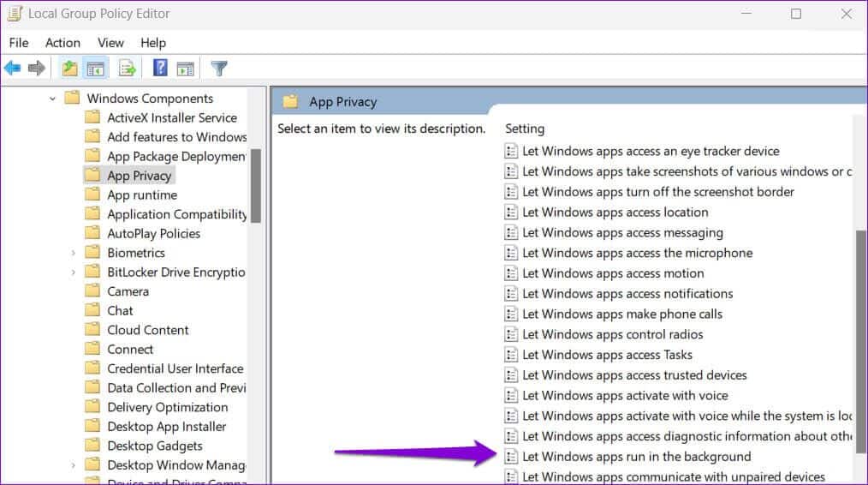Click the Forward arrow in toolbar
The image size is (868, 485).
pos(37,69)
